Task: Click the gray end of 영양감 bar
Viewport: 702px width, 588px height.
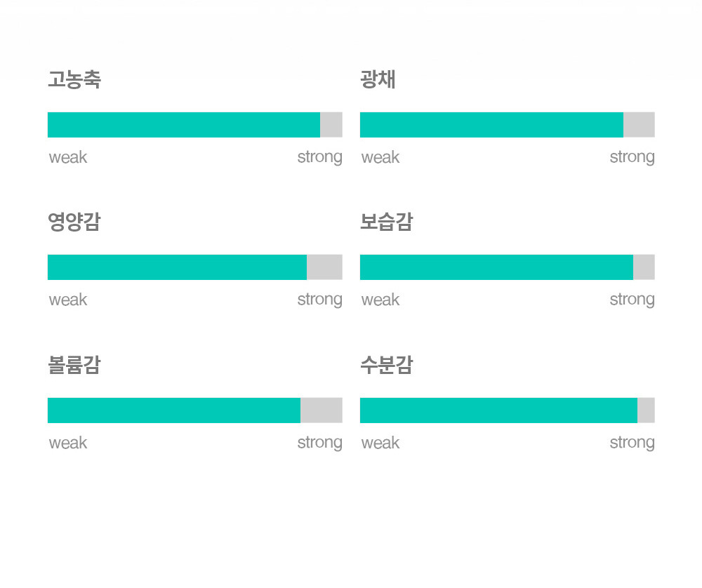Action: tap(324, 267)
